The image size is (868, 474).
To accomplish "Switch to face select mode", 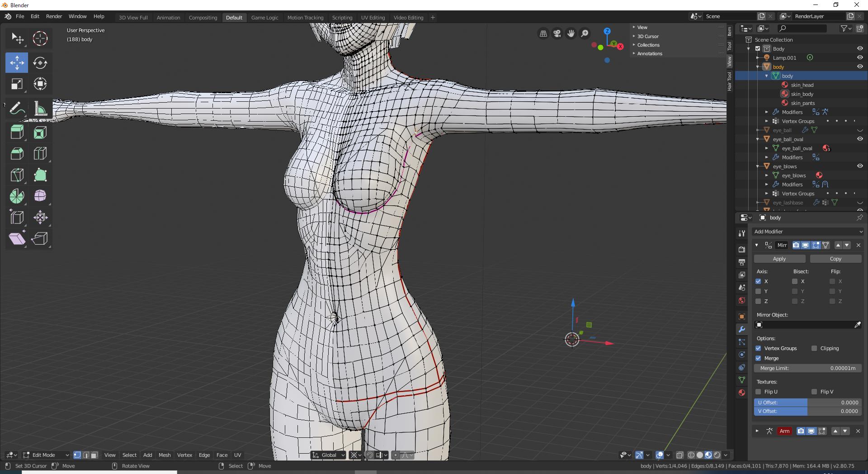I will pos(94,455).
